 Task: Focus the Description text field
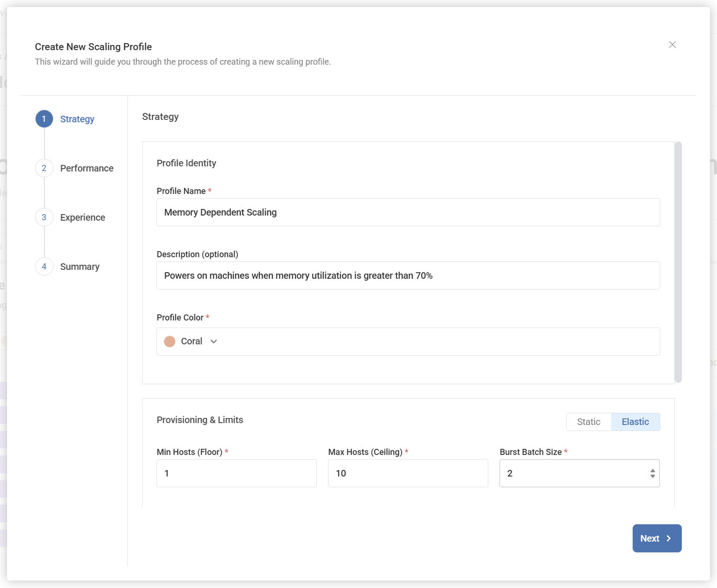click(x=408, y=275)
